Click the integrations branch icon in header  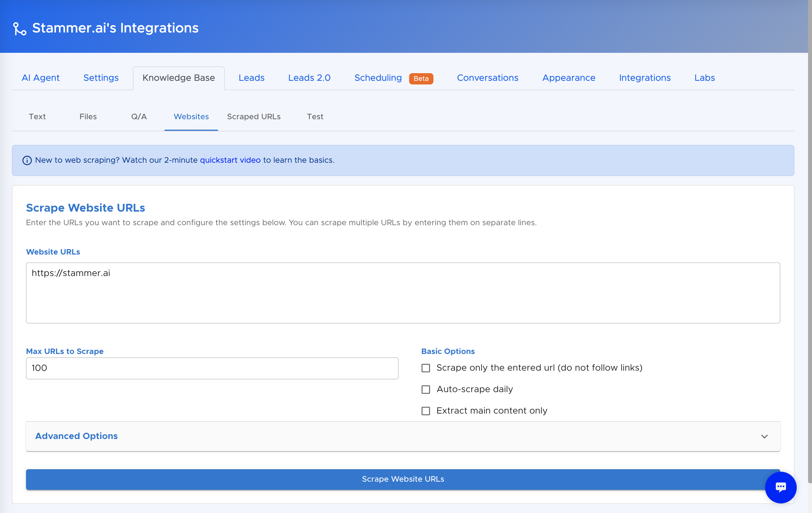[20, 29]
